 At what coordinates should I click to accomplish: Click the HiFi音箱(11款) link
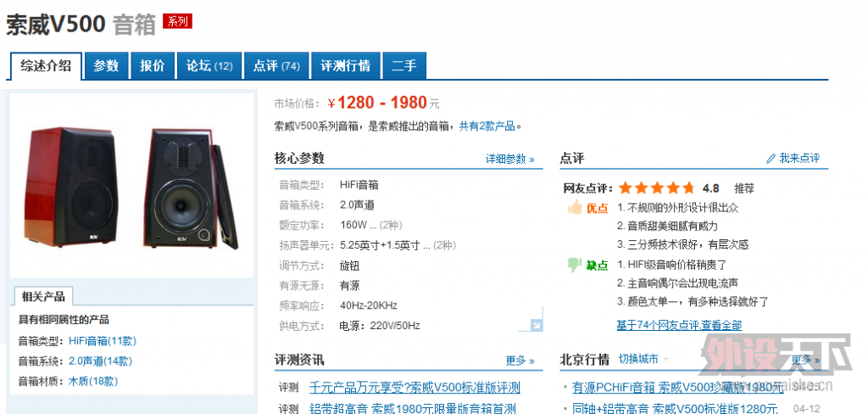pyautogui.click(x=103, y=341)
